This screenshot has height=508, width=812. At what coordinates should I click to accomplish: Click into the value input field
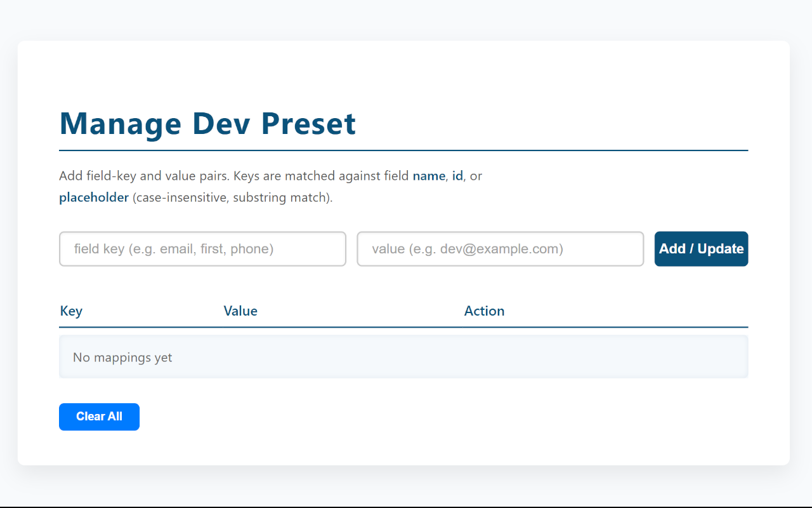point(500,249)
